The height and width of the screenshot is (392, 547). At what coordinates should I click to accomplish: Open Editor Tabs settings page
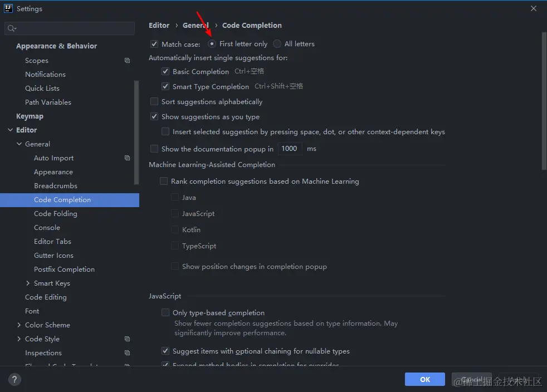coord(52,241)
